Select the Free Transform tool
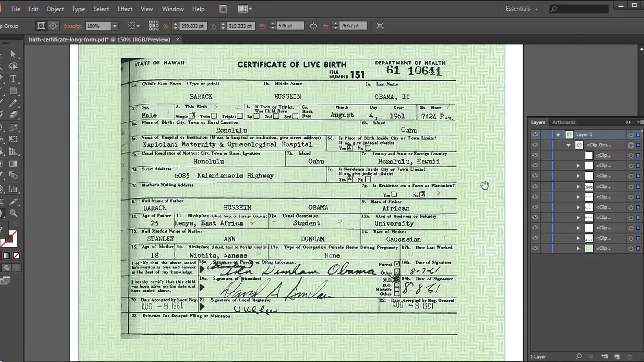 tap(13, 139)
